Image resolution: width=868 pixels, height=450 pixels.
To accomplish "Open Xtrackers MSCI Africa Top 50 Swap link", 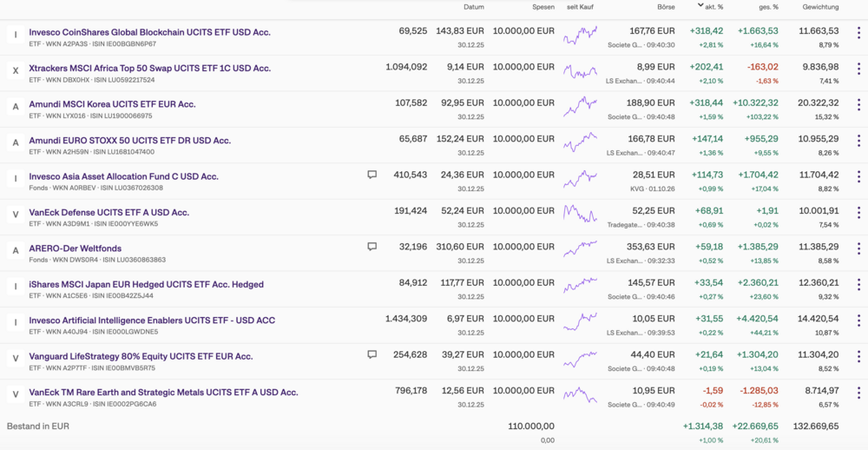I will (149, 68).
